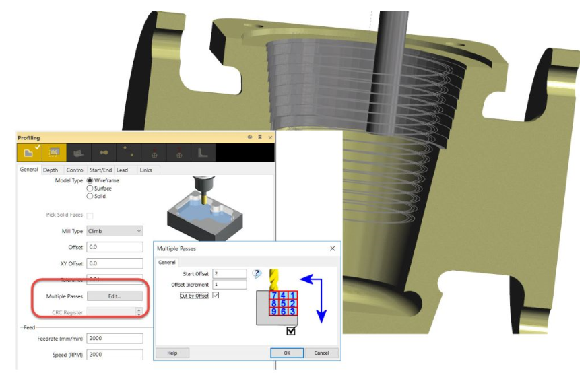
Task: Open the Links tab
Action: 145,170
